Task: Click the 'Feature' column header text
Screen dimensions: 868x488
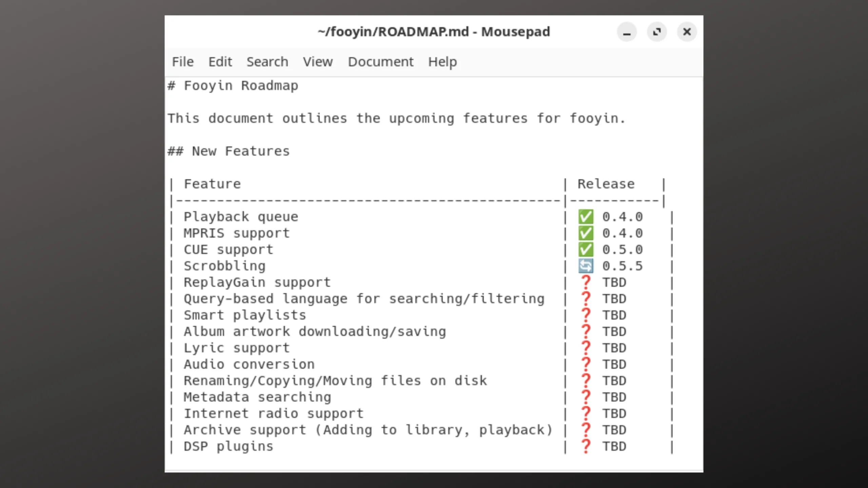Action: tap(212, 184)
